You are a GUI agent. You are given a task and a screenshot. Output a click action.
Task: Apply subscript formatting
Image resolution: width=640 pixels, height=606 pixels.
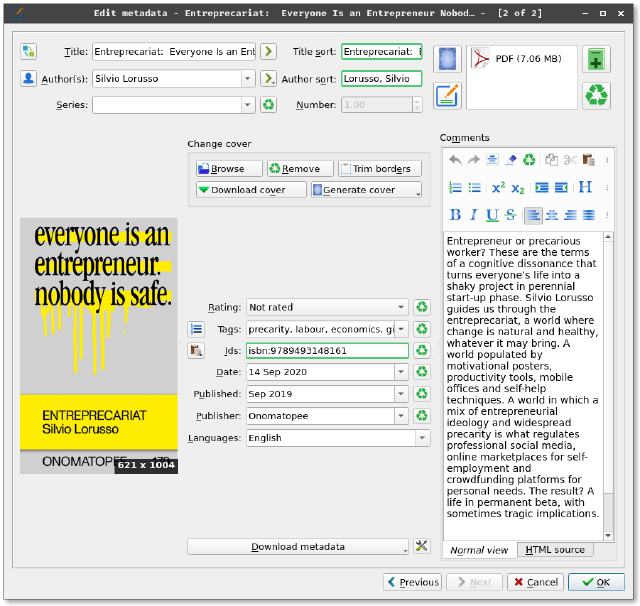point(518,188)
